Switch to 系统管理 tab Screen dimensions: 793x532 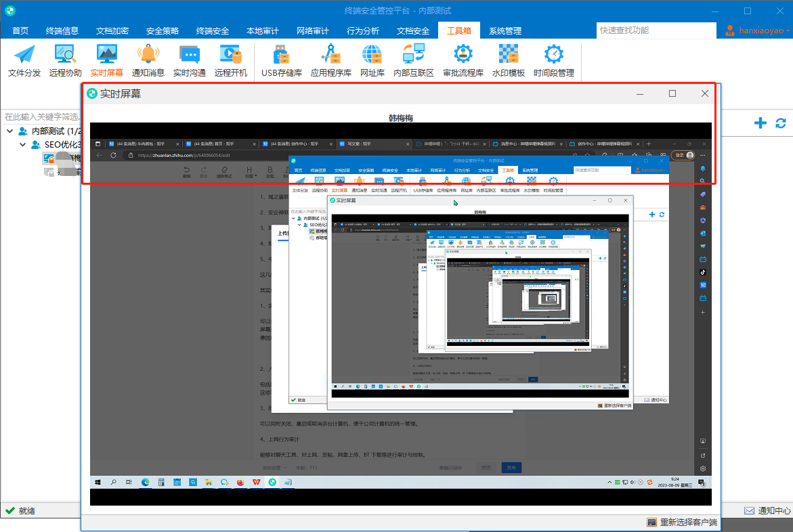click(505, 31)
